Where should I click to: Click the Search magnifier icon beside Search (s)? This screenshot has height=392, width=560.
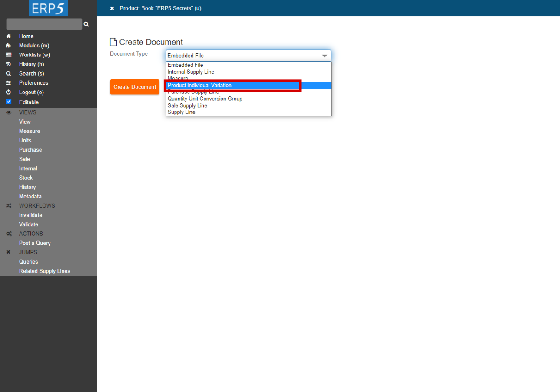8,74
